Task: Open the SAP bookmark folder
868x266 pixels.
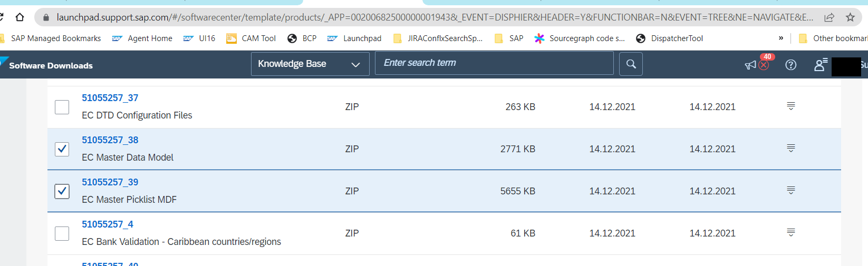Action: (509, 38)
